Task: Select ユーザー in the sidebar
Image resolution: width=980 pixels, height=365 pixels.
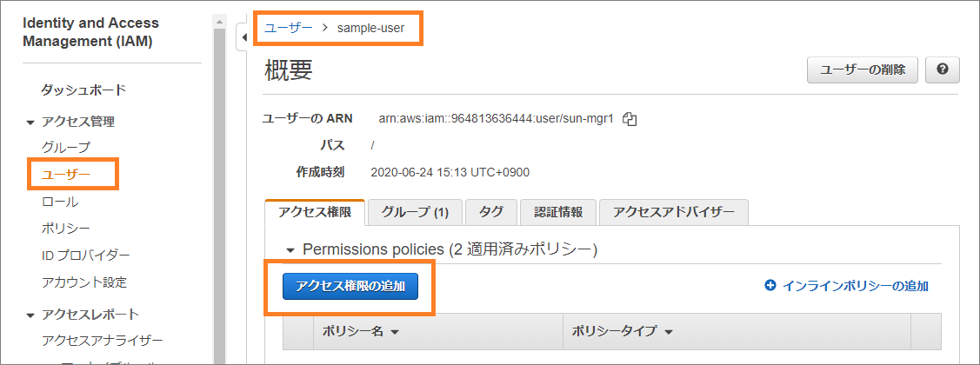Action: [x=65, y=175]
